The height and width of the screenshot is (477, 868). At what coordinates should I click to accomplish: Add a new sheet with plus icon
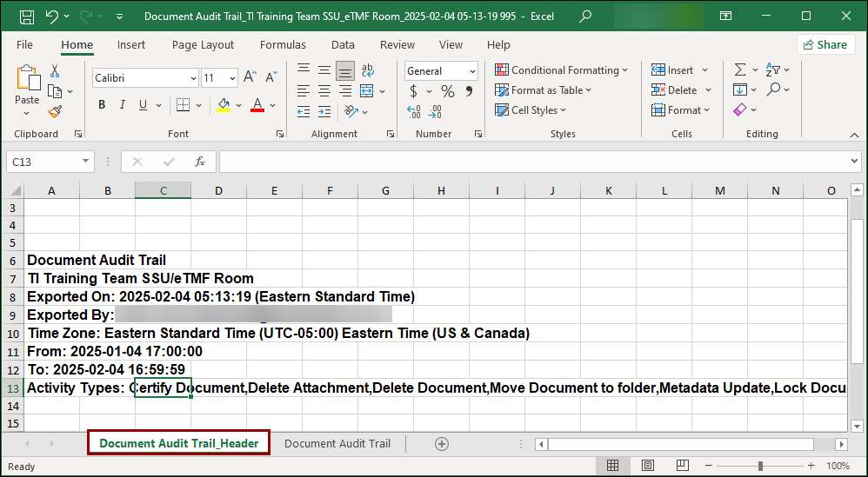[442, 444]
